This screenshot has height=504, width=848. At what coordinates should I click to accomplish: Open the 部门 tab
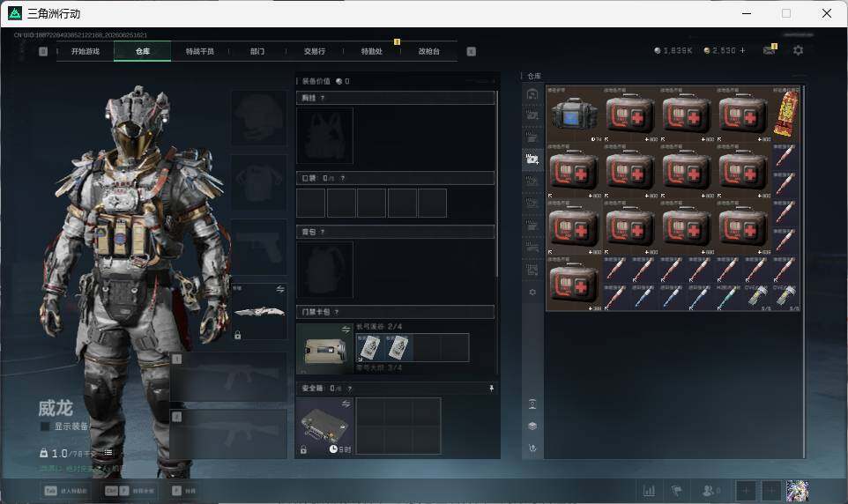pyautogui.click(x=257, y=51)
